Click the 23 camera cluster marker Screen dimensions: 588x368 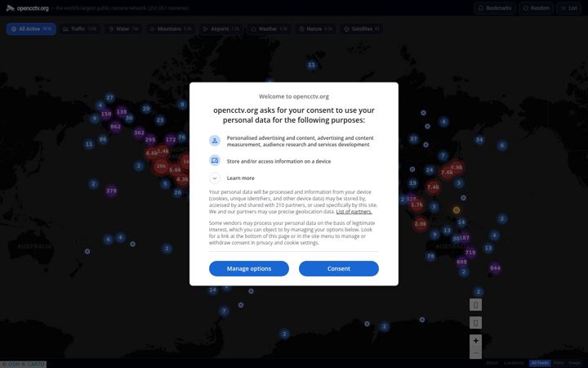160,120
